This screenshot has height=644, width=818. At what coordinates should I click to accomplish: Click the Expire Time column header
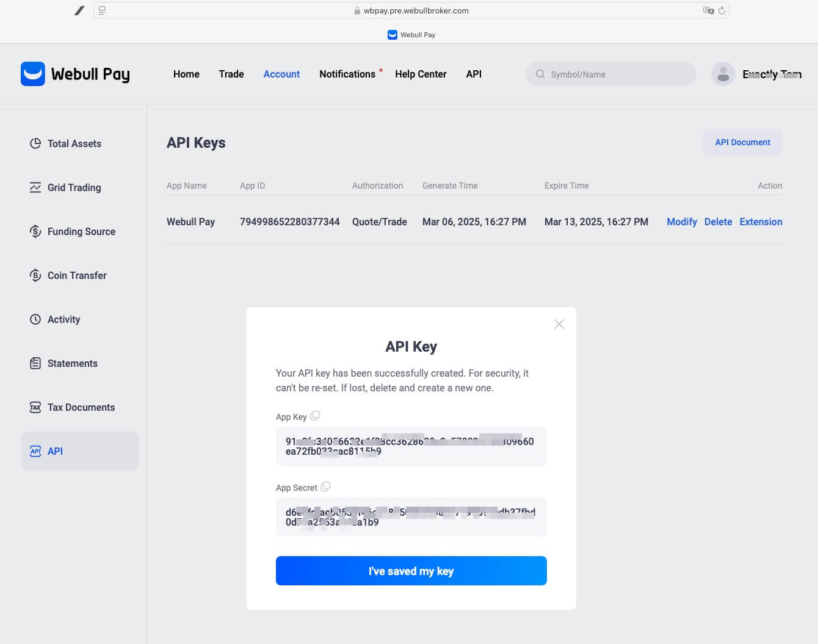566,186
